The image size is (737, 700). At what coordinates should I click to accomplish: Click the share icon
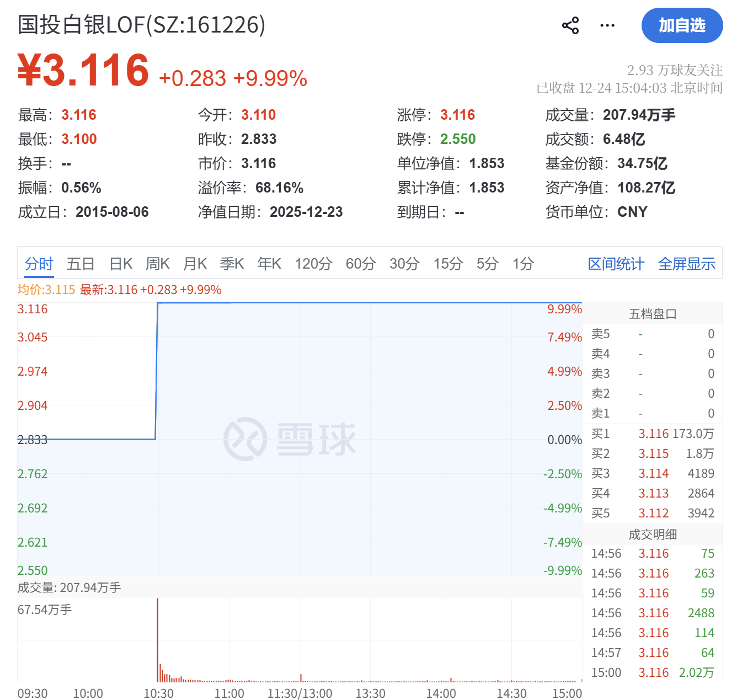[570, 25]
